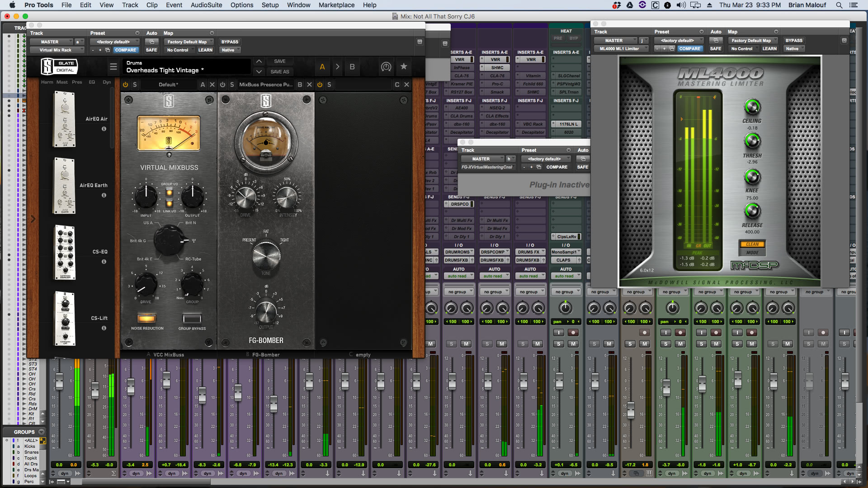Show info for CS-EQ module
The height and width of the screenshot is (488, 868).
coord(104,262)
